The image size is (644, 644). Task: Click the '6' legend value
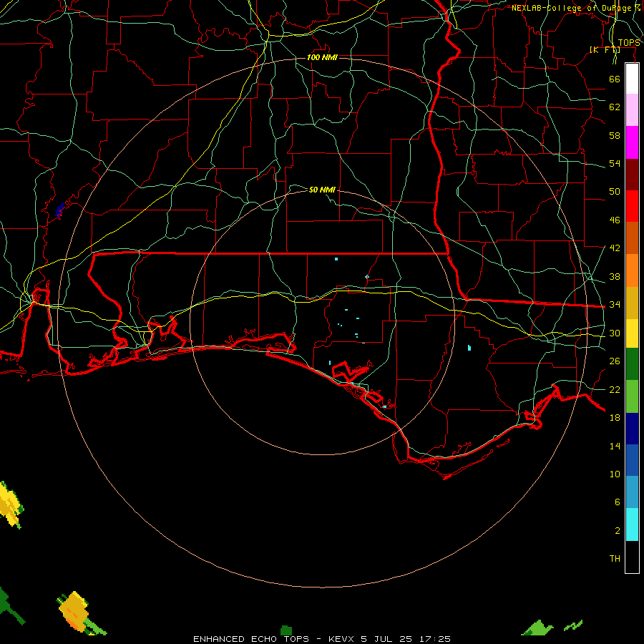(x=617, y=502)
